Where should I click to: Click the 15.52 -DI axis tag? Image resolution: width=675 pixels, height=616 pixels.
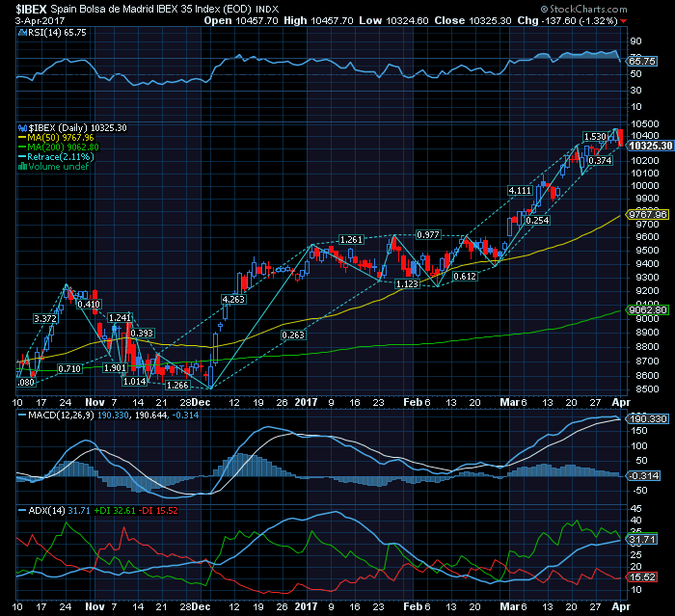(642, 577)
